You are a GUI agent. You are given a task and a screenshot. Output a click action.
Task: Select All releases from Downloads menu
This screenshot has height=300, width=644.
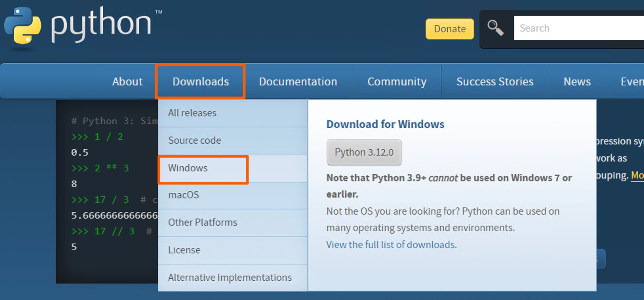pyautogui.click(x=192, y=113)
